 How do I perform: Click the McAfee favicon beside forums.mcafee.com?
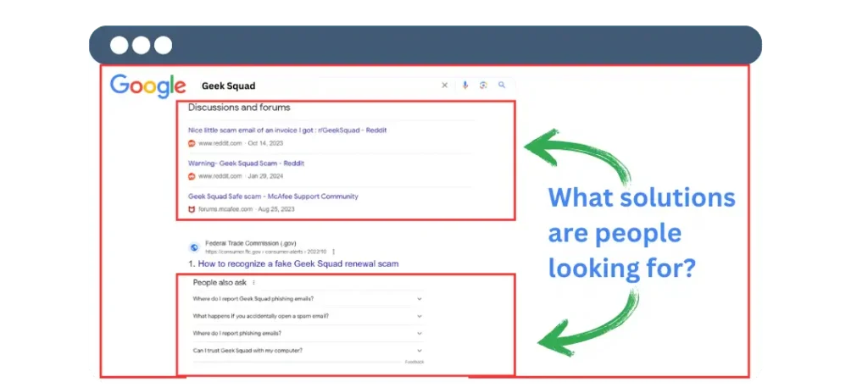(192, 209)
